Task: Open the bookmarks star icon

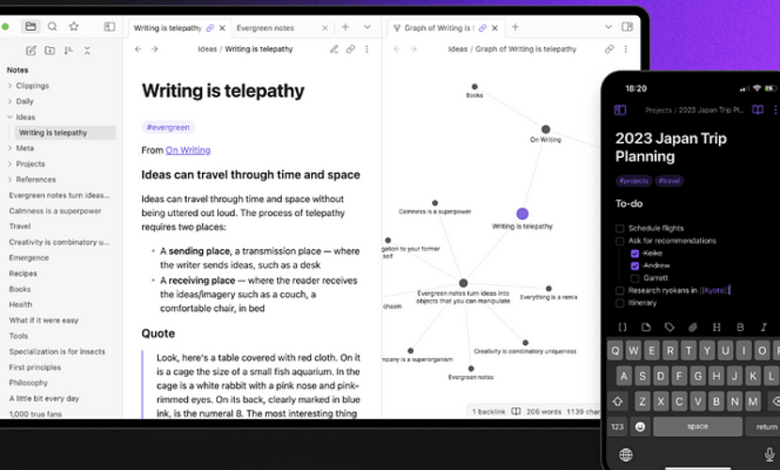Action: pos(74,27)
